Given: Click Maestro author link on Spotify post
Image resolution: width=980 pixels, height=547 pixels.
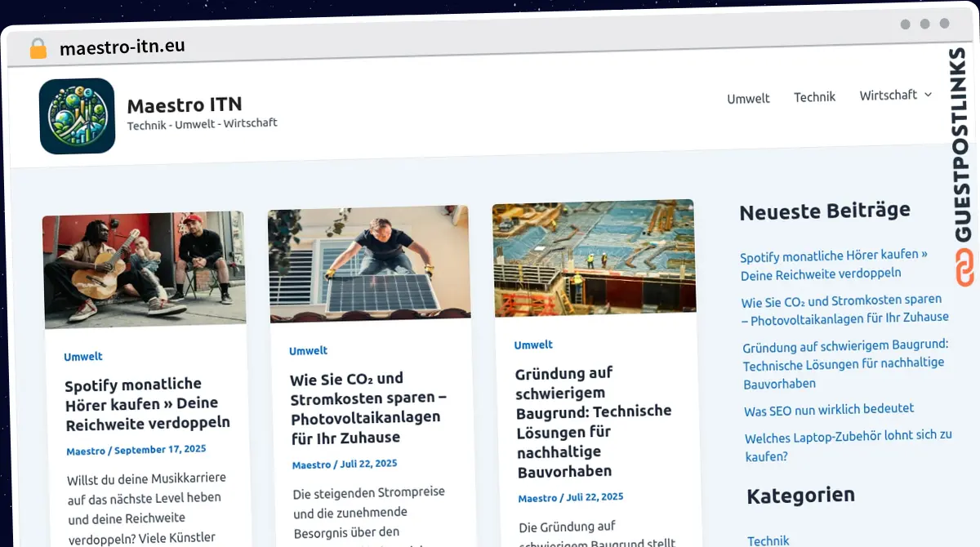Looking at the screenshot, I should 85,451.
